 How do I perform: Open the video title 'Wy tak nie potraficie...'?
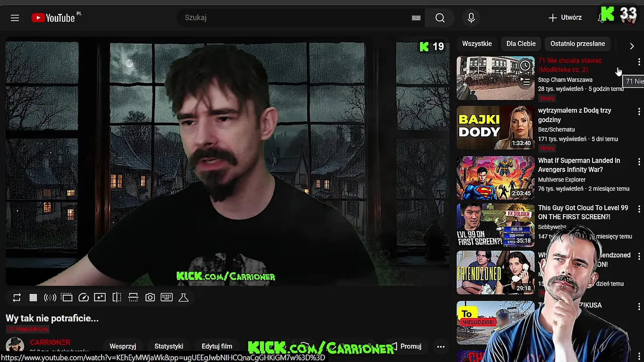click(x=52, y=318)
